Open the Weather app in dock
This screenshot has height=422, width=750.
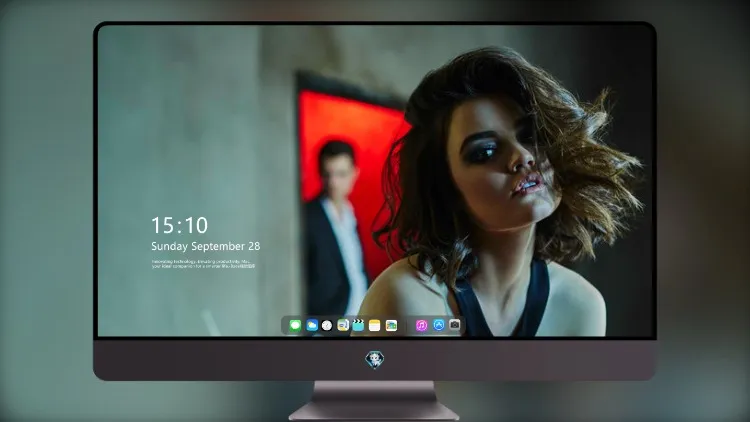312,325
